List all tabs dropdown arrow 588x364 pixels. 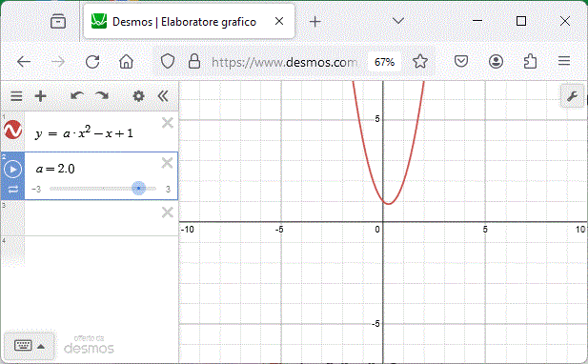click(397, 21)
